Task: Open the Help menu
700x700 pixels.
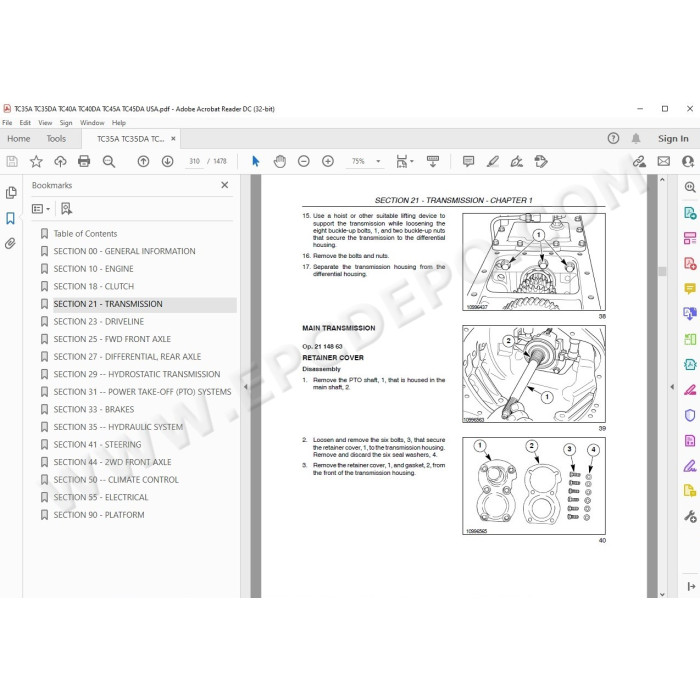Action: click(x=119, y=123)
